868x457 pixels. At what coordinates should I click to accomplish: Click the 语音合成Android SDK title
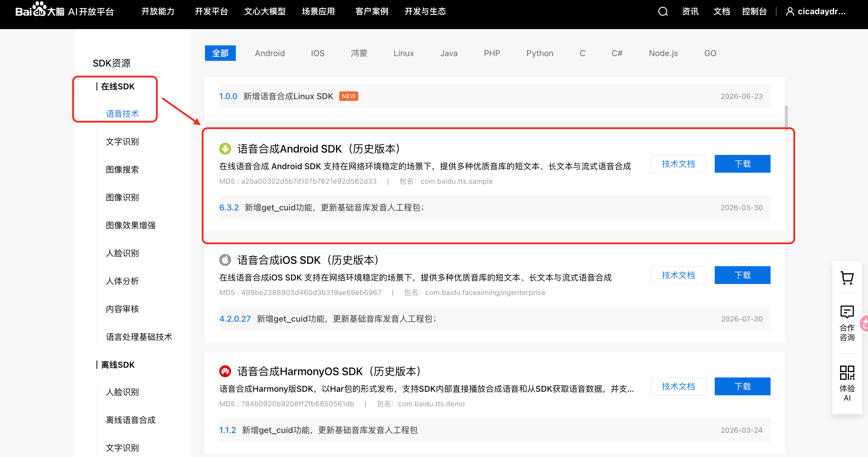(x=319, y=149)
